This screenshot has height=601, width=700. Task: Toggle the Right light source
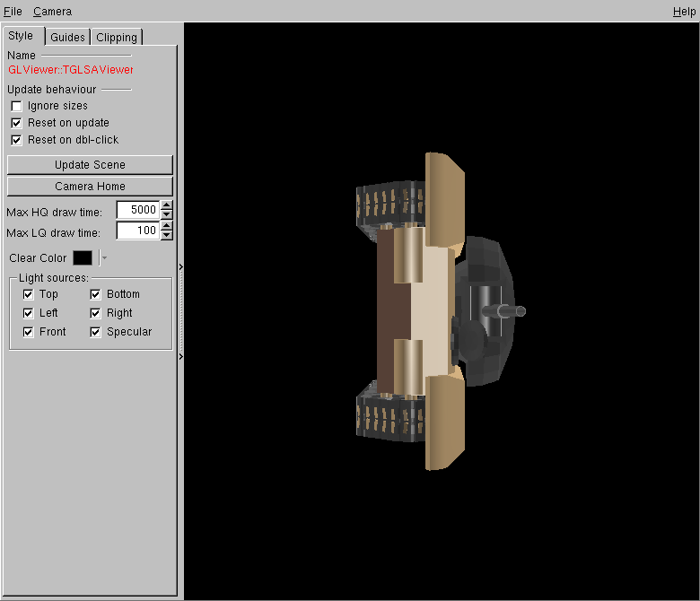(95, 313)
